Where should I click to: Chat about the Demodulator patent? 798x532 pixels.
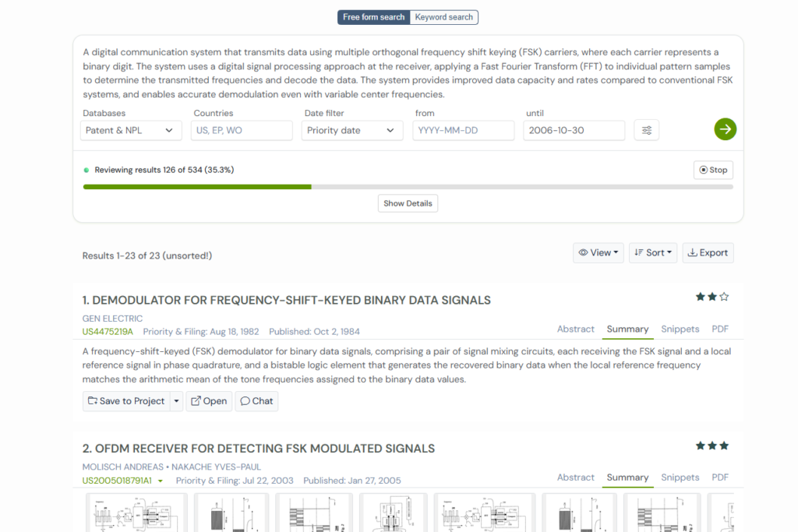click(x=256, y=401)
